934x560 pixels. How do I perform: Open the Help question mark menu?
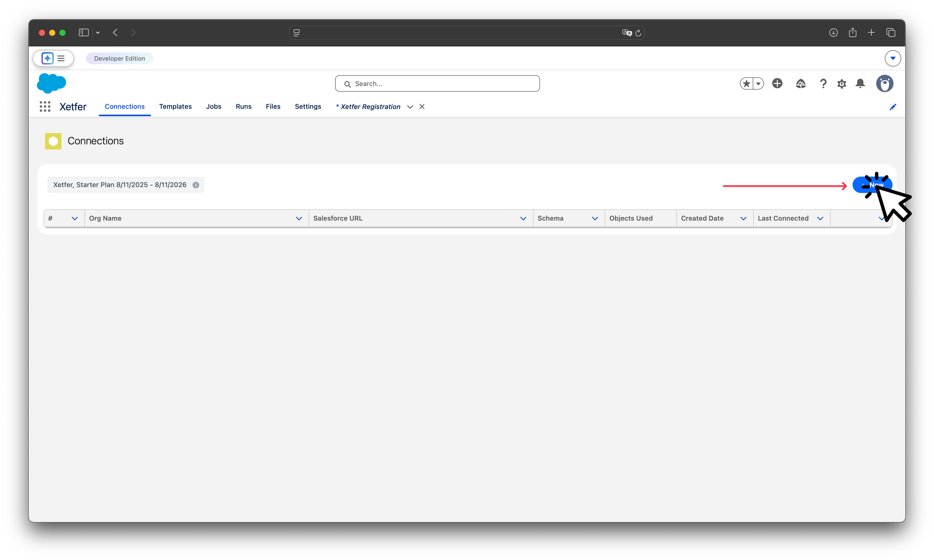coord(823,83)
